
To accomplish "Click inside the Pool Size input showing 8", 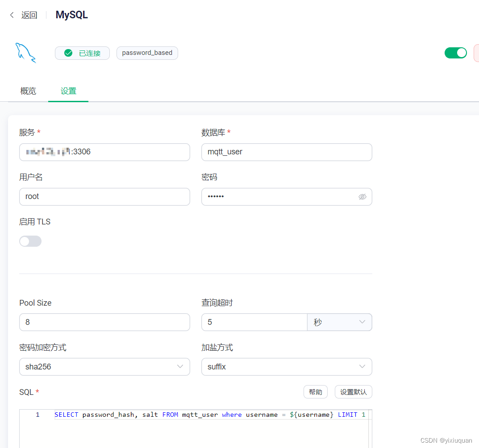I will pyautogui.click(x=104, y=322).
